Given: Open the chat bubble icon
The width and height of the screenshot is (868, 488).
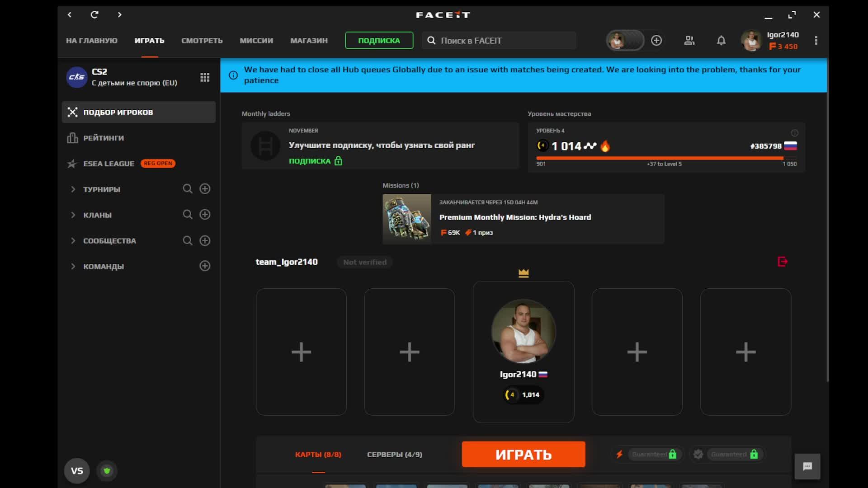Looking at the screenshot, I should tap(807, 466).
